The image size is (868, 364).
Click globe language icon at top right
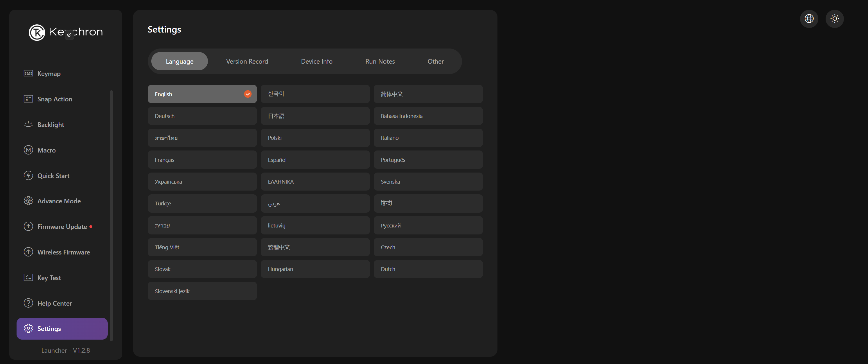point(809,19)
